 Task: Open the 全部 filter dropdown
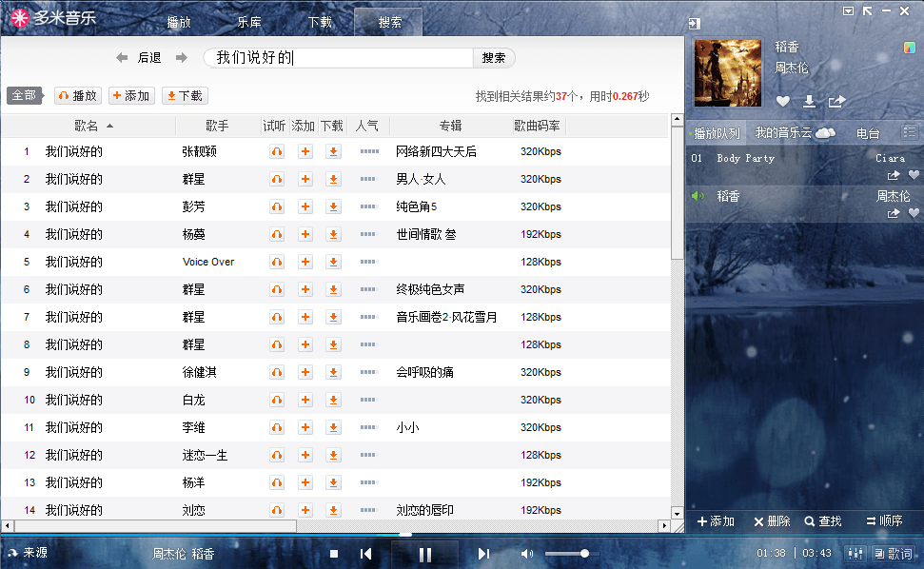(x=25, y=95)
